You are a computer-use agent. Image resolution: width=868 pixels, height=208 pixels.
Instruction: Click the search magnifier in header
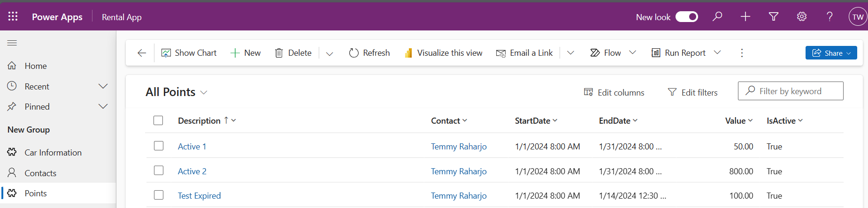[717, 17]
